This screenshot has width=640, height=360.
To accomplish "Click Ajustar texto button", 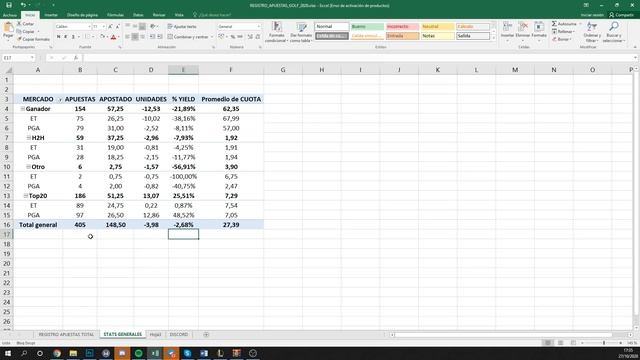I will [x=182, y=27].
